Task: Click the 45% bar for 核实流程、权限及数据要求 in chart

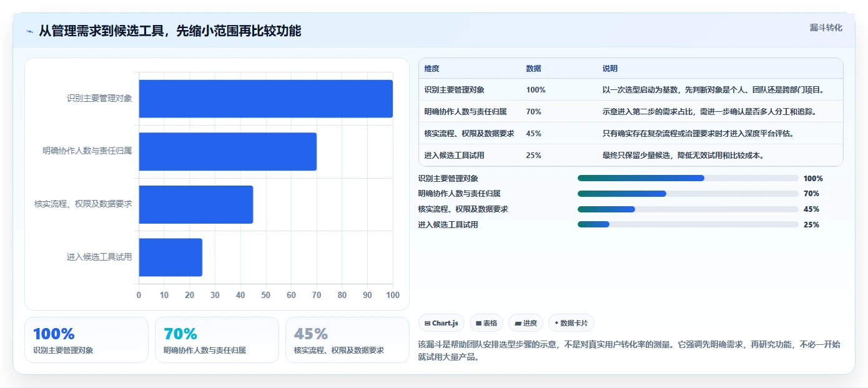Action: pyautogui.click(x=195, y=204)
